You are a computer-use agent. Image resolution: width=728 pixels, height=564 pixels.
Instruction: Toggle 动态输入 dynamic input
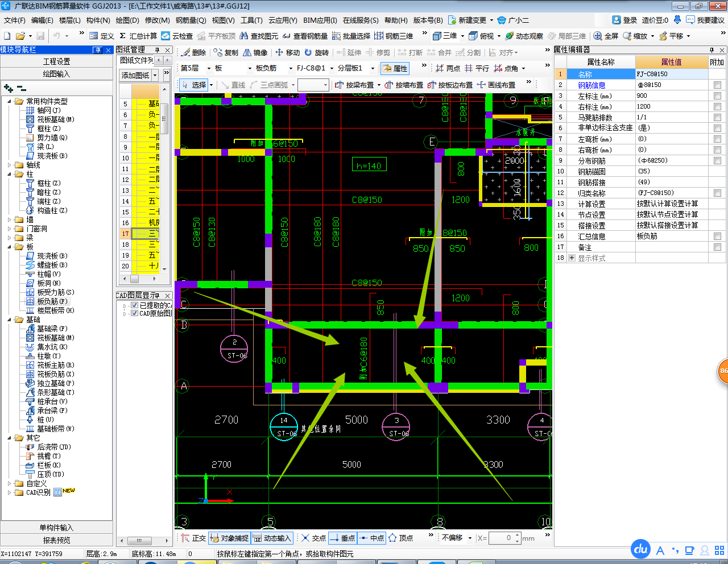coord(272,538)
